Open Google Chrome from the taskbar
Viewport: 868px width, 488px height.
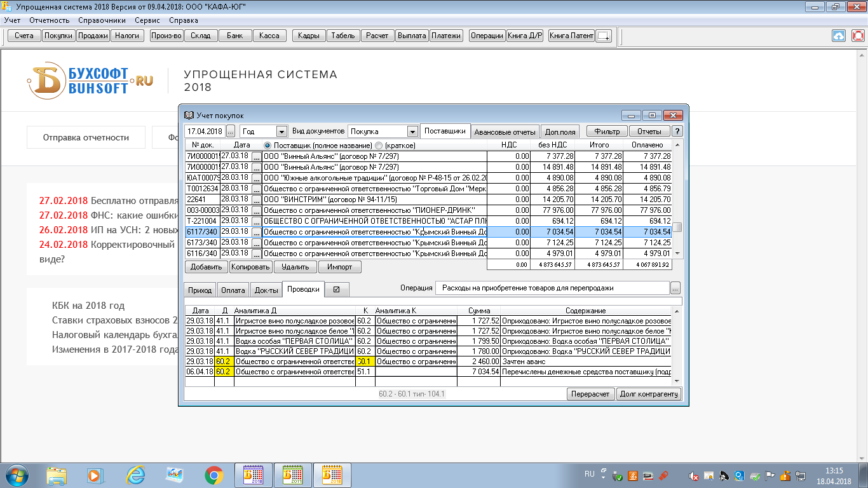pyautogui.click(x=214, y=475)
